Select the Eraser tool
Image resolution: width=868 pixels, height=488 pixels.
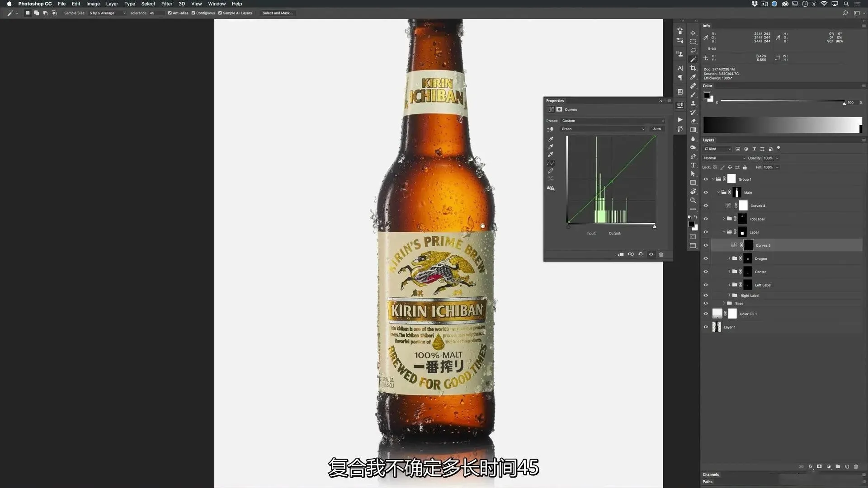click(x=693, y=121)
